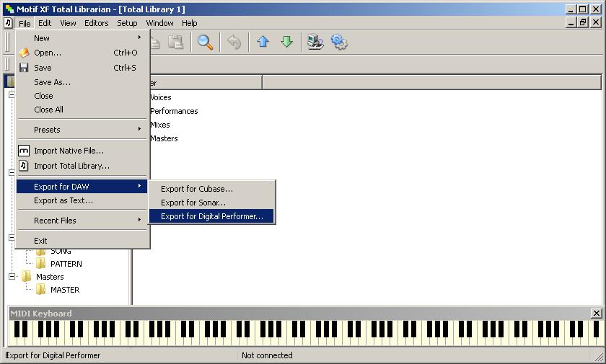606x364 pixels.
Task: Restore the inner Total Library 1 window
Action: 583,22
